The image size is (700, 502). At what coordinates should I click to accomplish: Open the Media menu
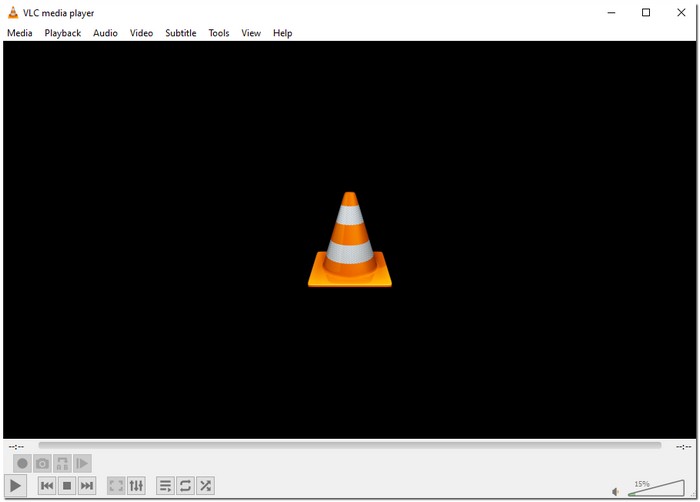pos(20,33)
